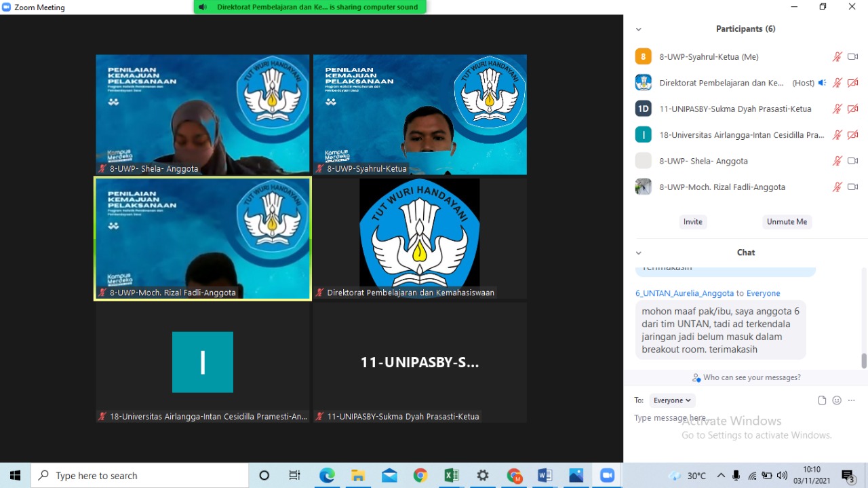Screen dimensions: 868x488
Task: Click camera-off icon for Direktorat Pembelajaran host row
Action: (853, 83)
